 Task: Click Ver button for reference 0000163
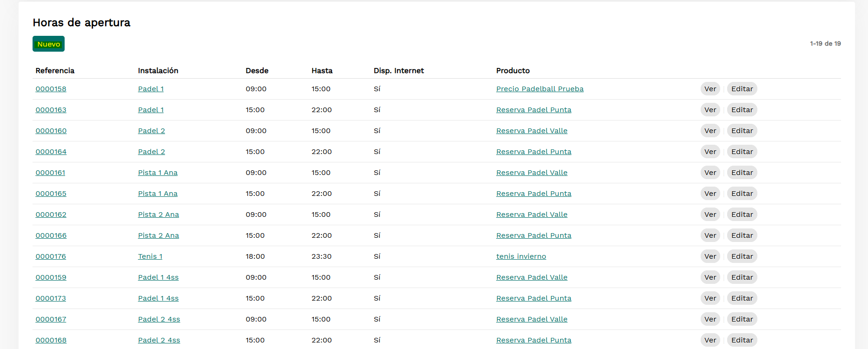coord(709,110)
